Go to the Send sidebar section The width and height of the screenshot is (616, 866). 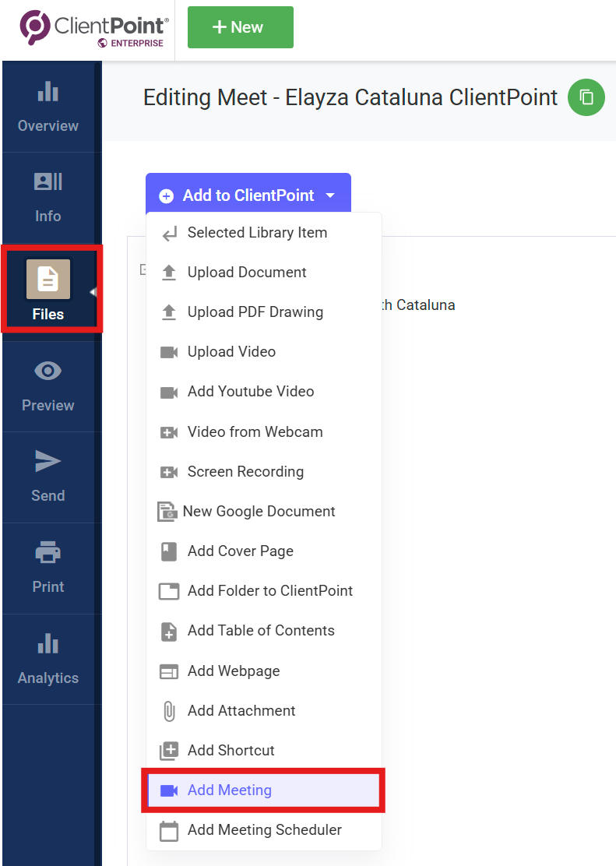coord(48,477)
